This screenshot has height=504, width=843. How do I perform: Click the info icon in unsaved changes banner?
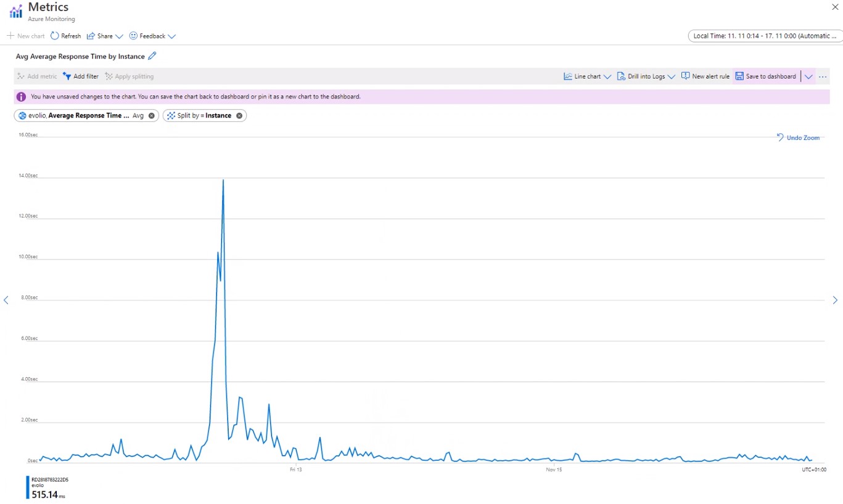(x=22, y=97)
